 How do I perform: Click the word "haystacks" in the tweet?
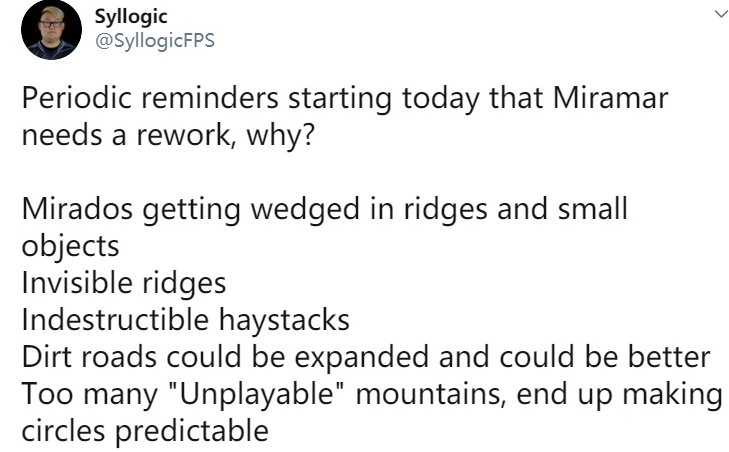284,319
